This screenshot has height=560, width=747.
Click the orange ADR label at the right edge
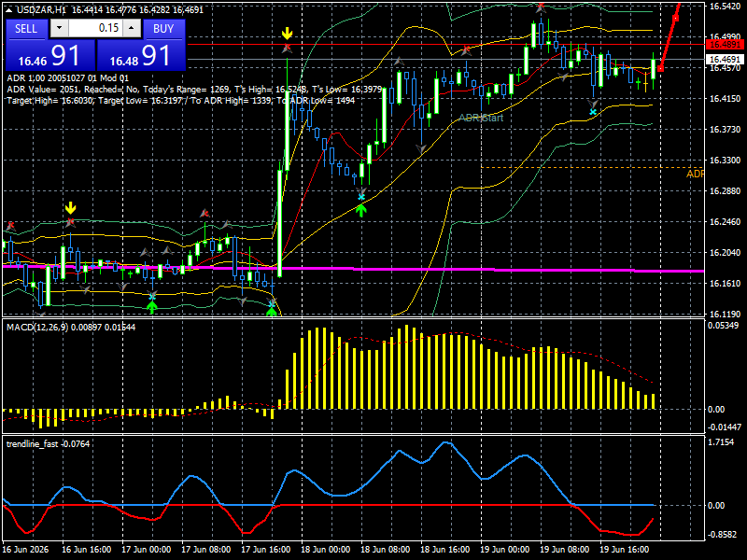click(x=695, y=174)
